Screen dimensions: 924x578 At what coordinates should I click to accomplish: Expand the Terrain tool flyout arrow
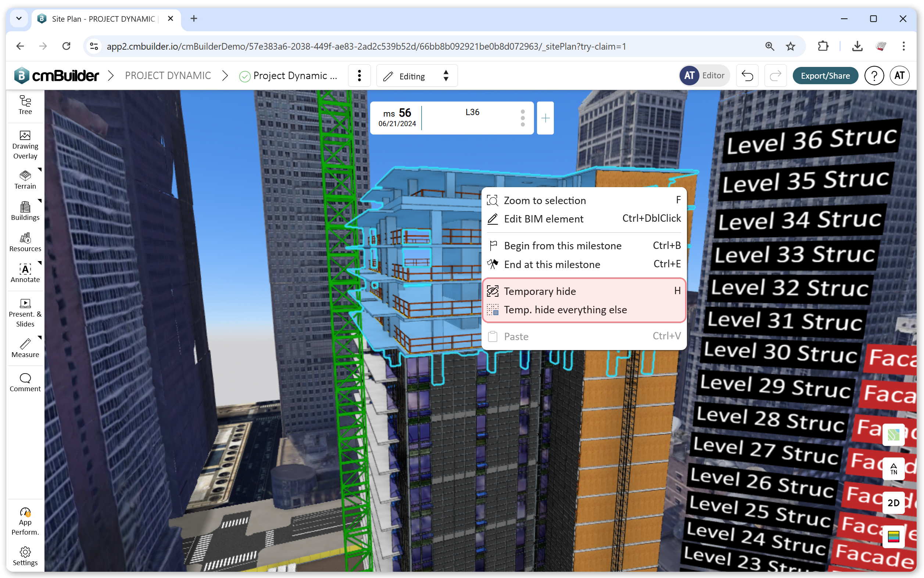click(x=39, y=170)
